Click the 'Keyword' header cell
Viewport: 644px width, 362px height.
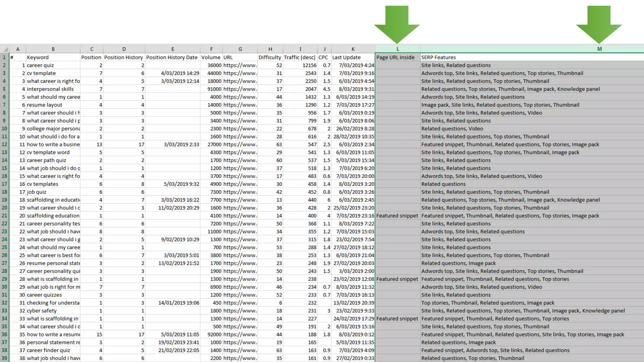[x=38, y=57]
